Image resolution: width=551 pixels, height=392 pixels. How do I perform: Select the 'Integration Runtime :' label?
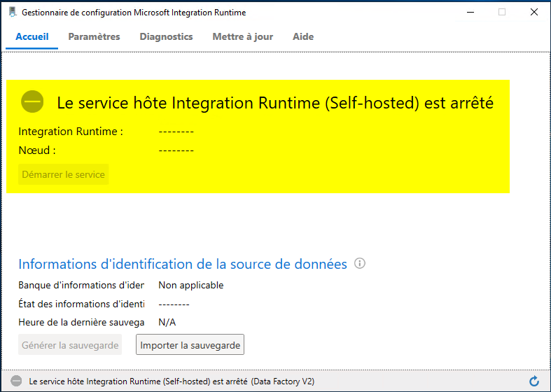71,132
